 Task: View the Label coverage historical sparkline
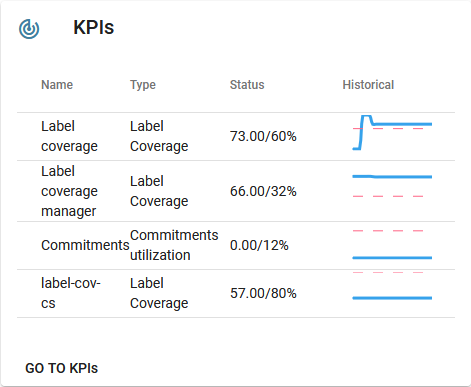tap(392, 133)
